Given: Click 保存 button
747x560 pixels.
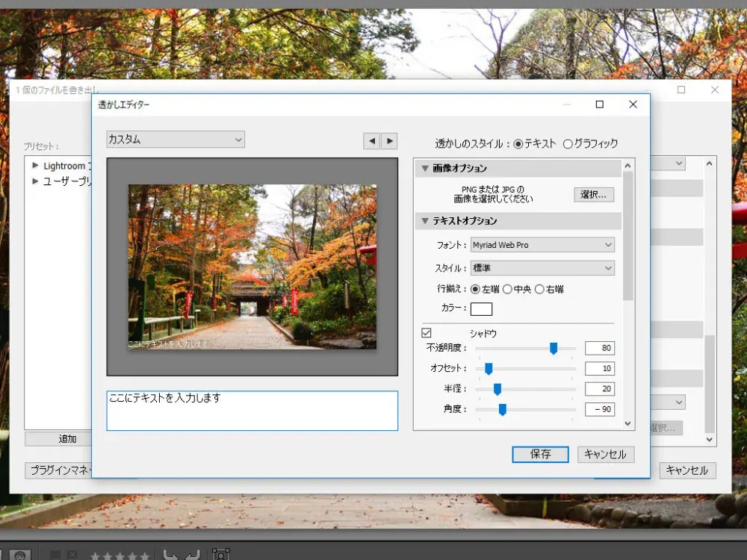Looking at the screenshot, I should tap(540, 454).
